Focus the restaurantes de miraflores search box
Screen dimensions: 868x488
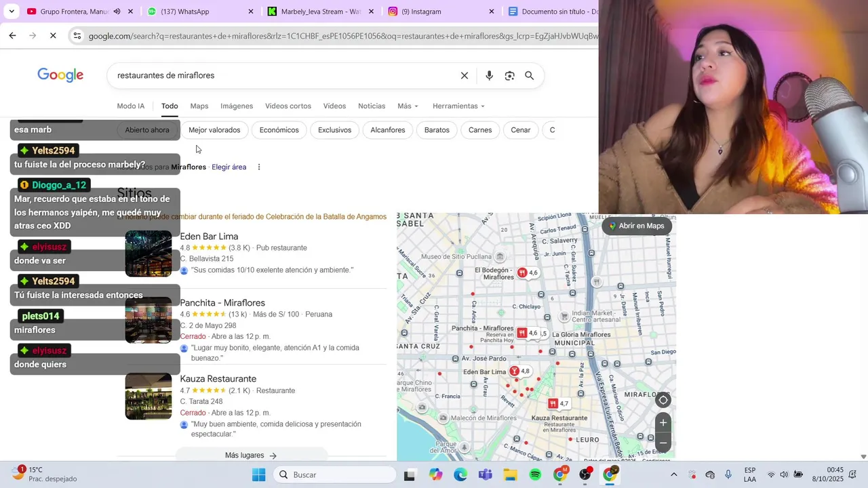tap(283, 75)
